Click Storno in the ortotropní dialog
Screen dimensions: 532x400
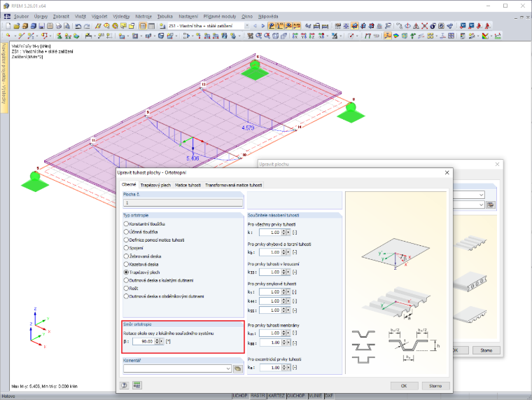point(435,386)
